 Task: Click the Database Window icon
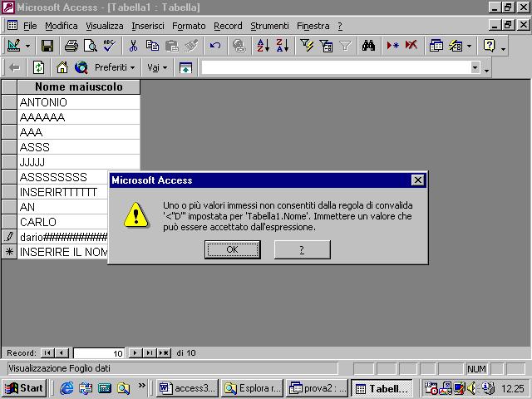coord(436,46)
